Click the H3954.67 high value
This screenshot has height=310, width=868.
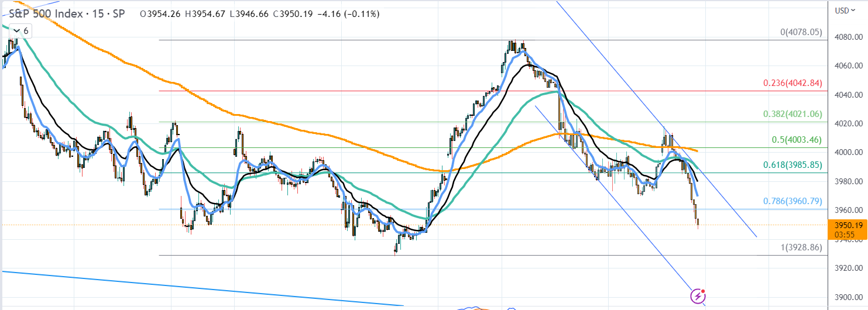tap(205, 13)
